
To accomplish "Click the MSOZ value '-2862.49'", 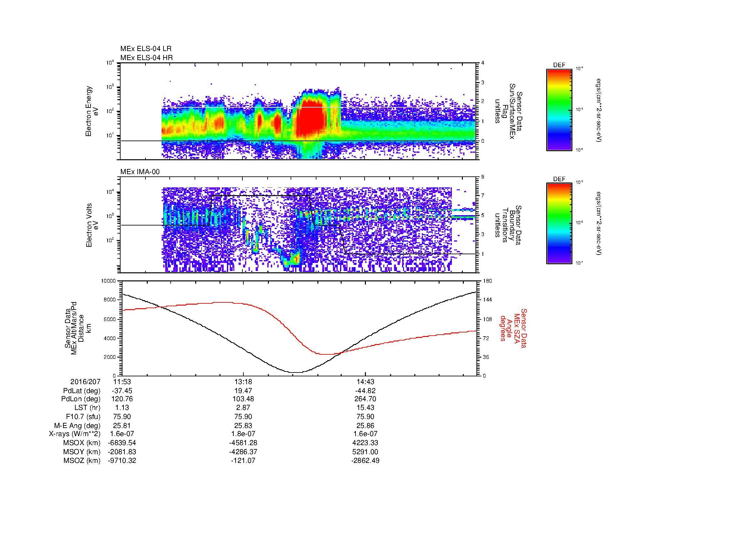I will click(x=365, y=461).
